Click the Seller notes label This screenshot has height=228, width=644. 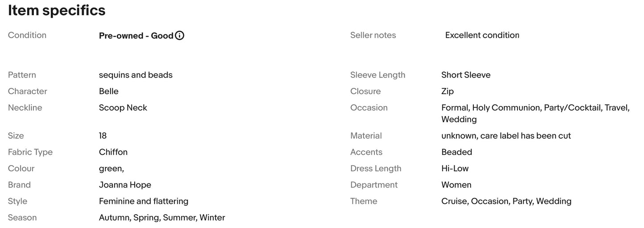[x=373, y=35]
